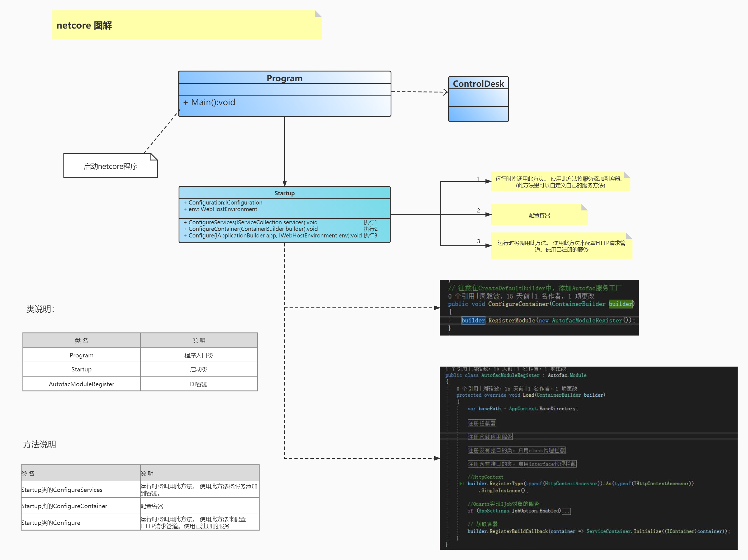The image size is (748, 560).
Task: Select the ControlDesk class box title
Action: [x=478, y=83]
